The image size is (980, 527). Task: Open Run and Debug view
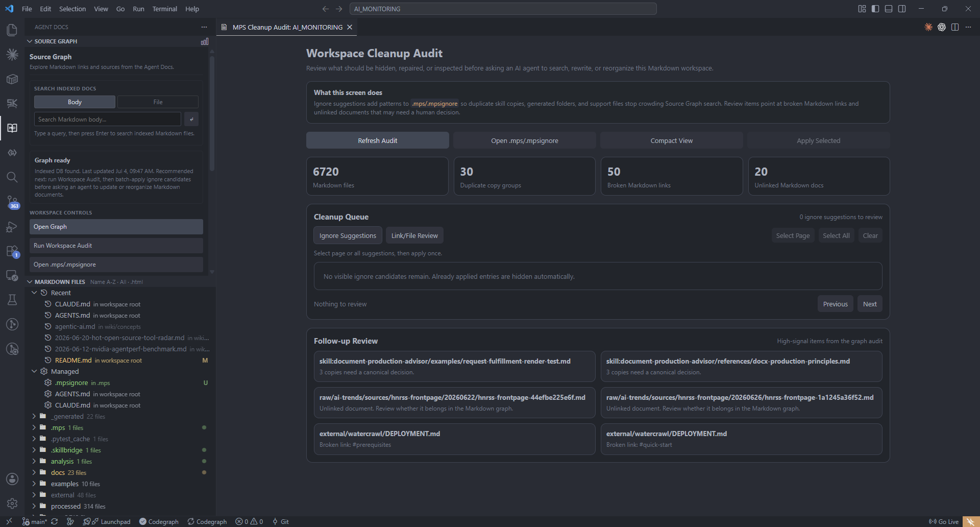click(x=12, y=227)
